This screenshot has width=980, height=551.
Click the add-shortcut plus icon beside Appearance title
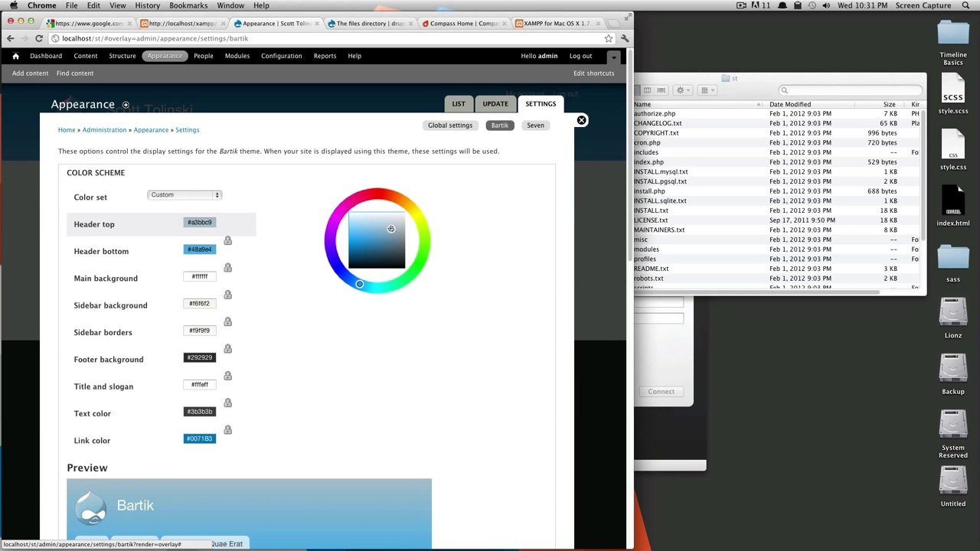(126, 105)
